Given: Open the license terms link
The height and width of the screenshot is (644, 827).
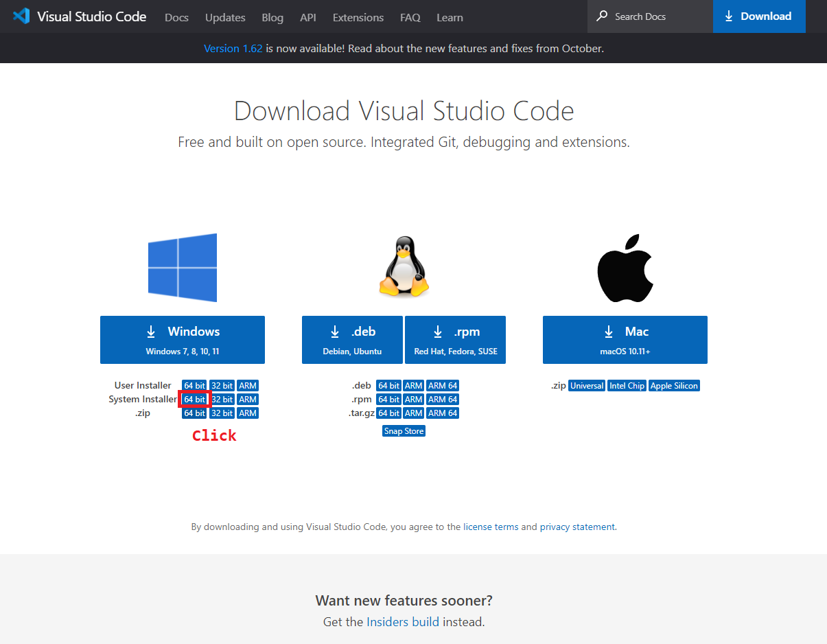Looking at the screenshot, I should click(491, 527).
